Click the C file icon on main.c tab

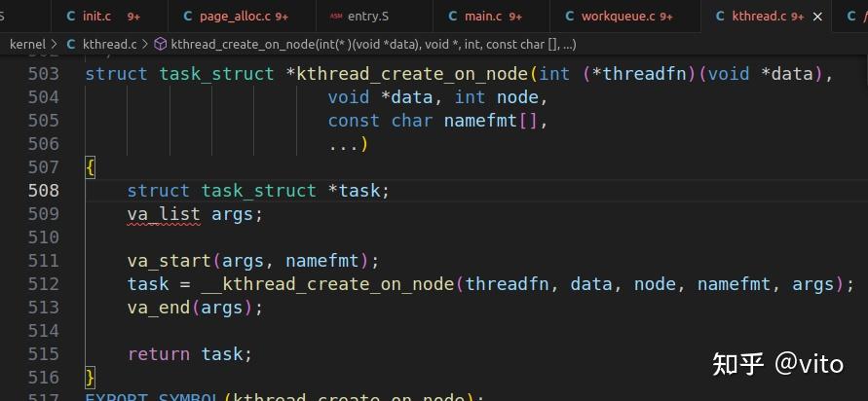pyautogui.click(x=453, y=17)
